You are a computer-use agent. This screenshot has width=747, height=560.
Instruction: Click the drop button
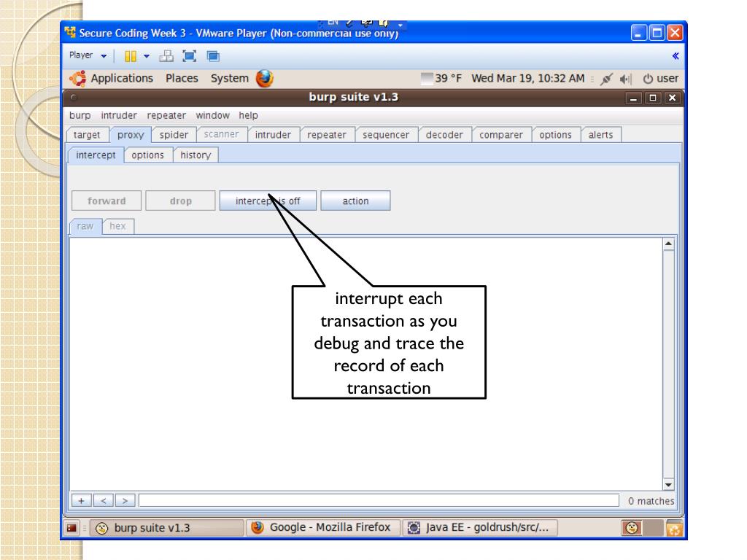point(181,201)
